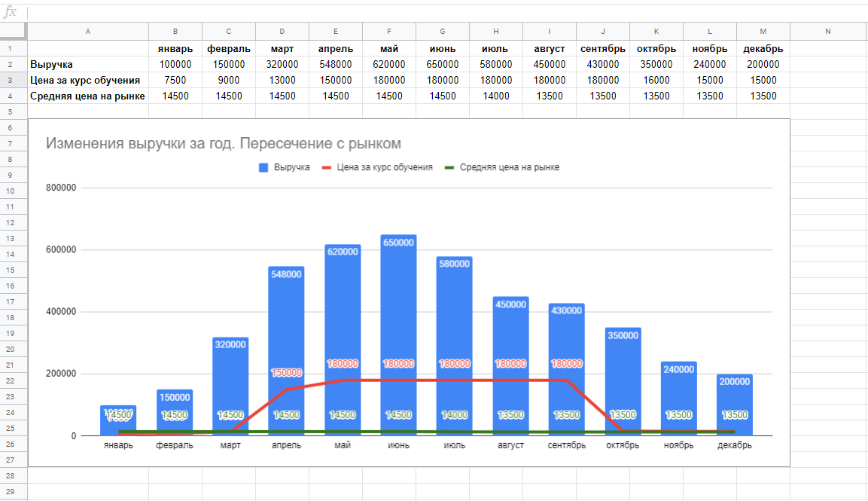
Task: Click the chart bar labeled 580000
Action: [455, 346]
